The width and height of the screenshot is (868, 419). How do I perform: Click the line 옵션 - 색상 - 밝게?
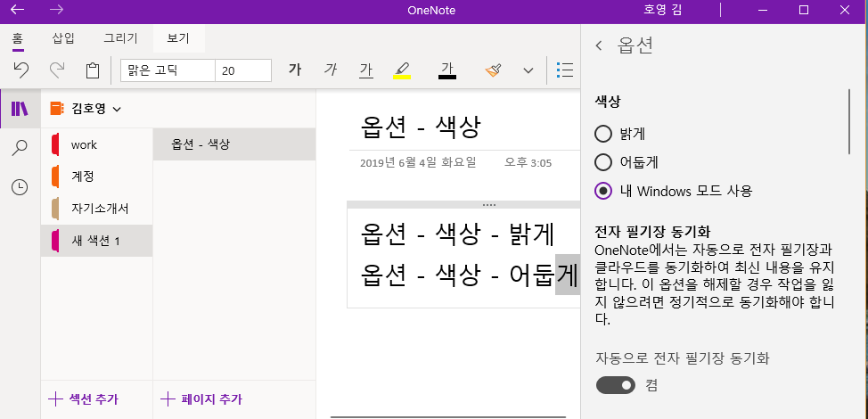[x=457, y=234]
